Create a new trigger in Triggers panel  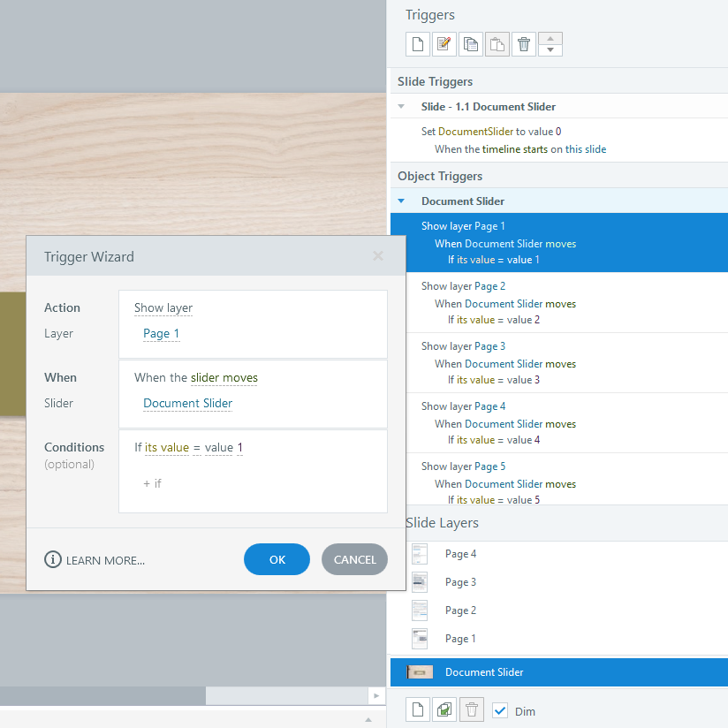tap(417, 44)
